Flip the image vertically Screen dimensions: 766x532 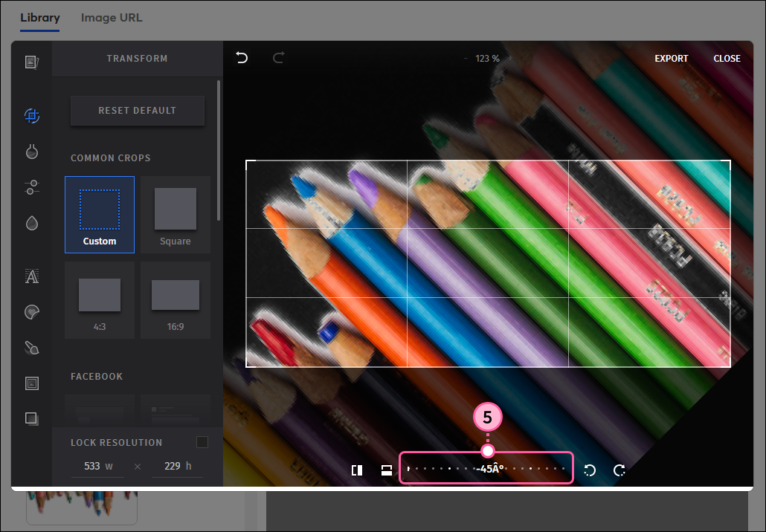(387, 470)
